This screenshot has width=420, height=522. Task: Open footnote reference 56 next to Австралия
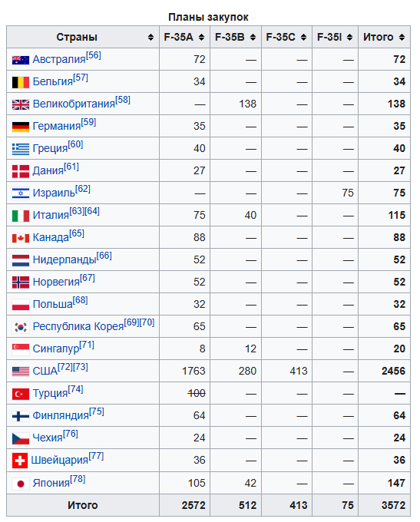point(93,55)
